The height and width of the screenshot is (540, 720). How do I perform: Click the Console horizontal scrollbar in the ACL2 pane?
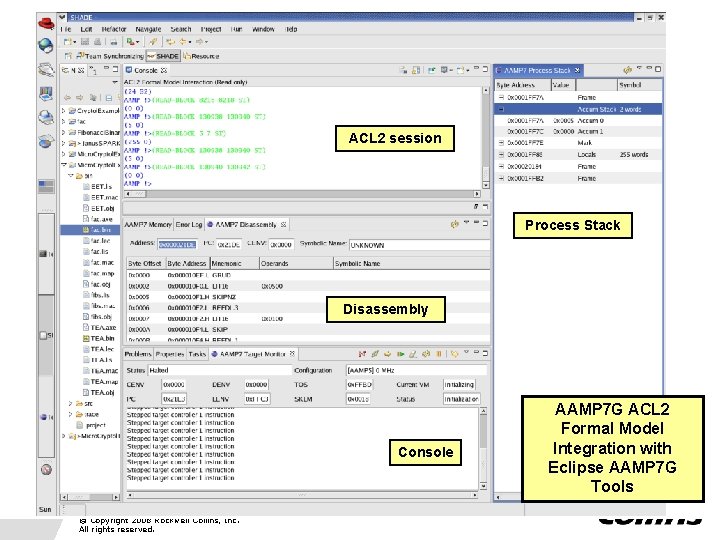point(302,194)
